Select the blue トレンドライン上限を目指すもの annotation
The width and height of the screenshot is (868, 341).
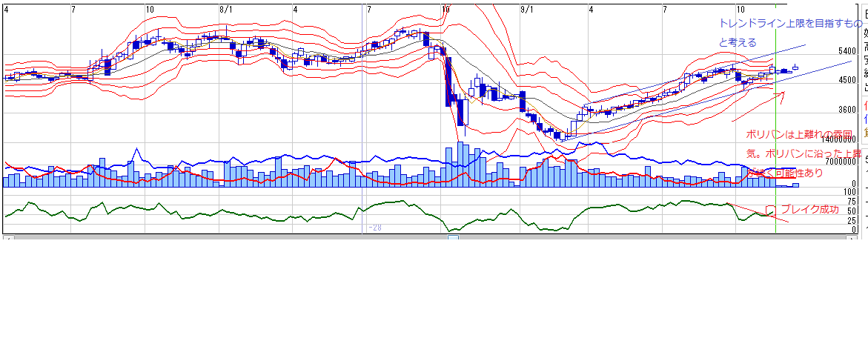point(791,24)
